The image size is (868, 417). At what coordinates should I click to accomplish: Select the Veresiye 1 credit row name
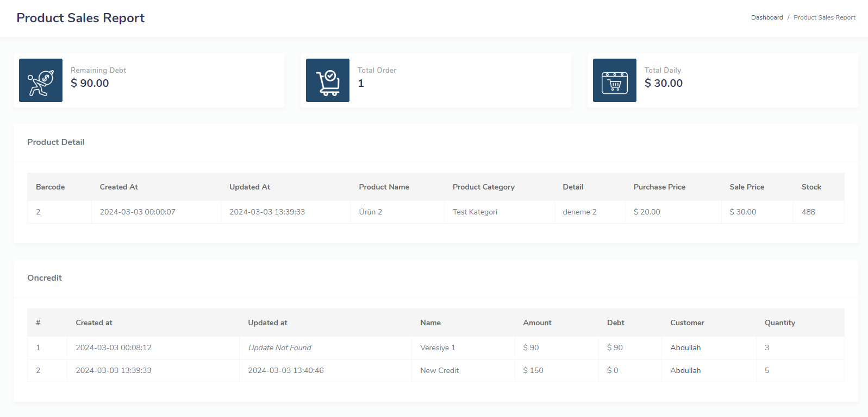(x=438, y=347)
